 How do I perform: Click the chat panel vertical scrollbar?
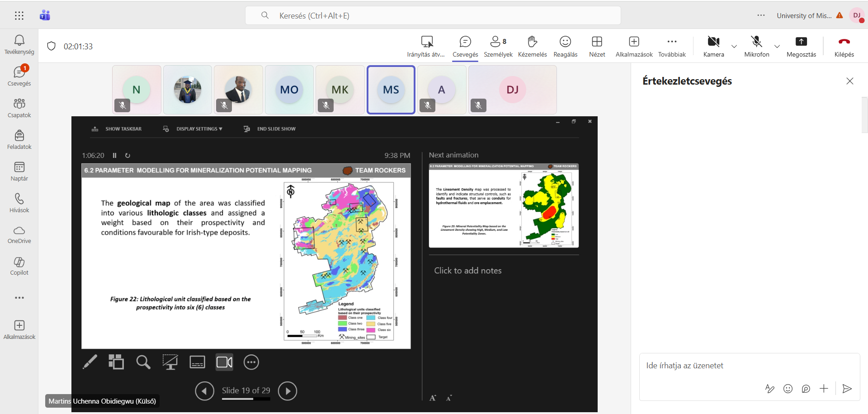coord(864,115)
